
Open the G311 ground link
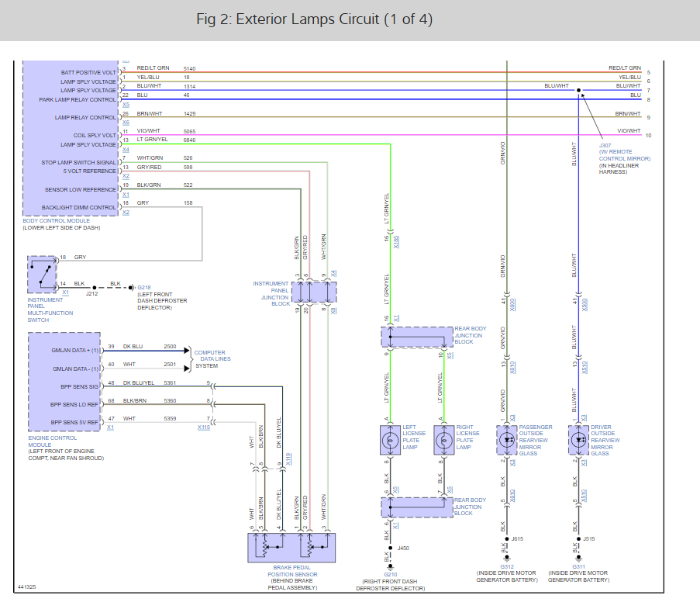click(x=578, y=566)
